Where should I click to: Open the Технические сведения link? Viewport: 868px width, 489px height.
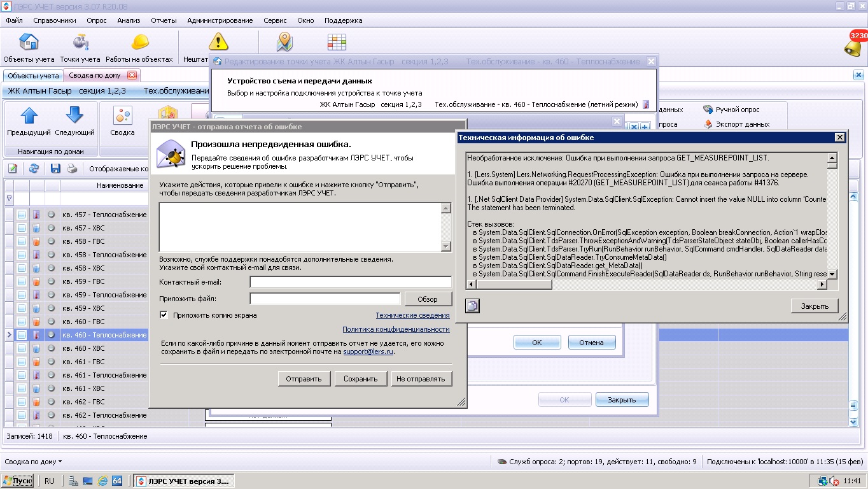(412, 315)
